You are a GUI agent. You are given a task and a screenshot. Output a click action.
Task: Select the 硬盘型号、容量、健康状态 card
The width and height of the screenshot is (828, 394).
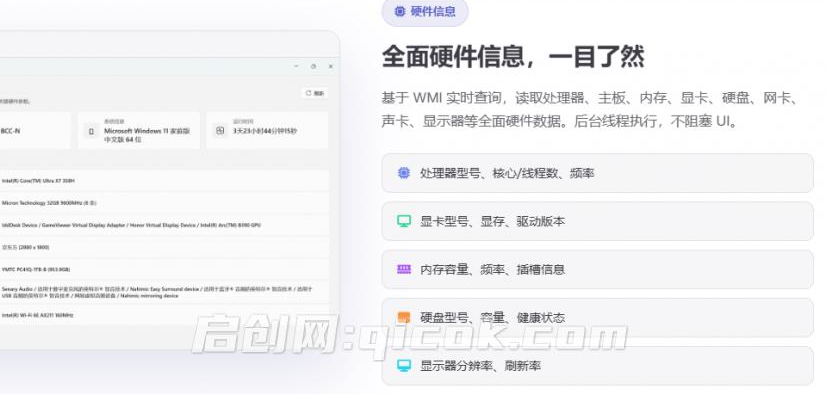click(x=598, y=317)
